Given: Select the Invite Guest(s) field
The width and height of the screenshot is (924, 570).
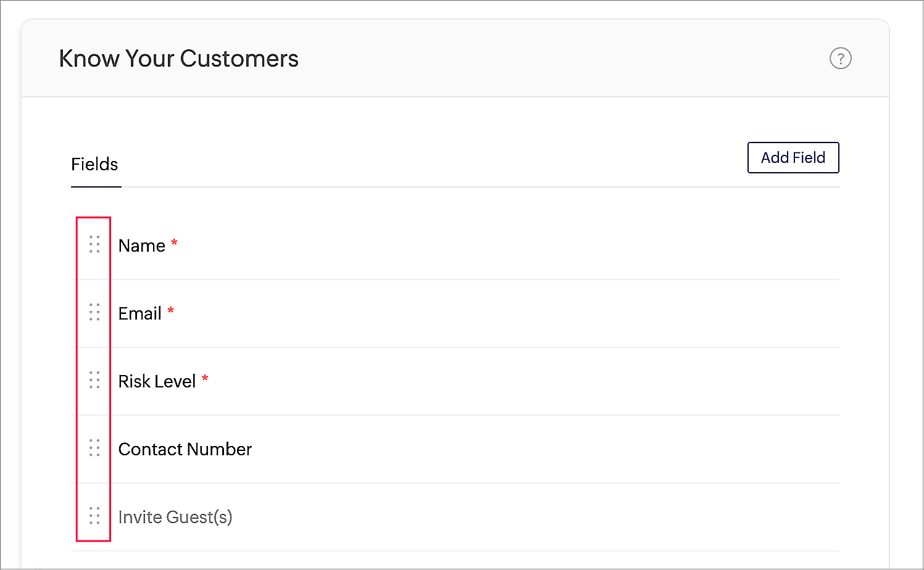Looking at the screenshot, I should (175, 517).
